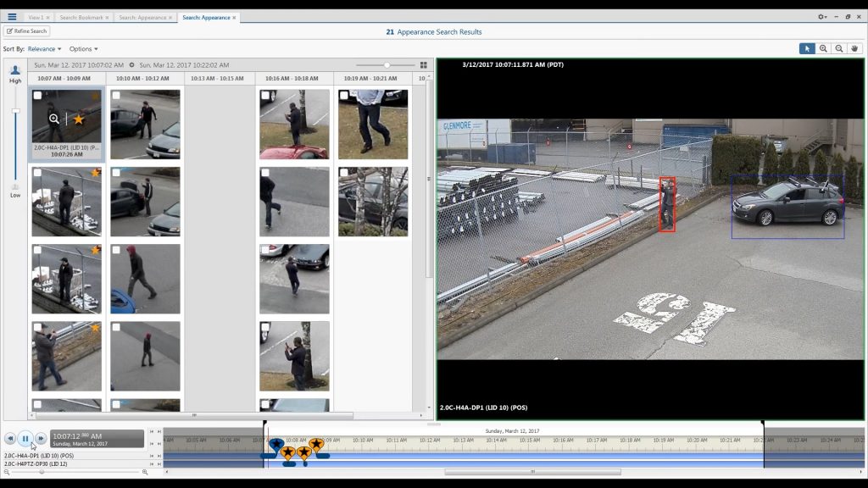Switch results to the grid view icon
Viewport: 868px width, 488px height.
pyautogui.click(x=424, y=65)
